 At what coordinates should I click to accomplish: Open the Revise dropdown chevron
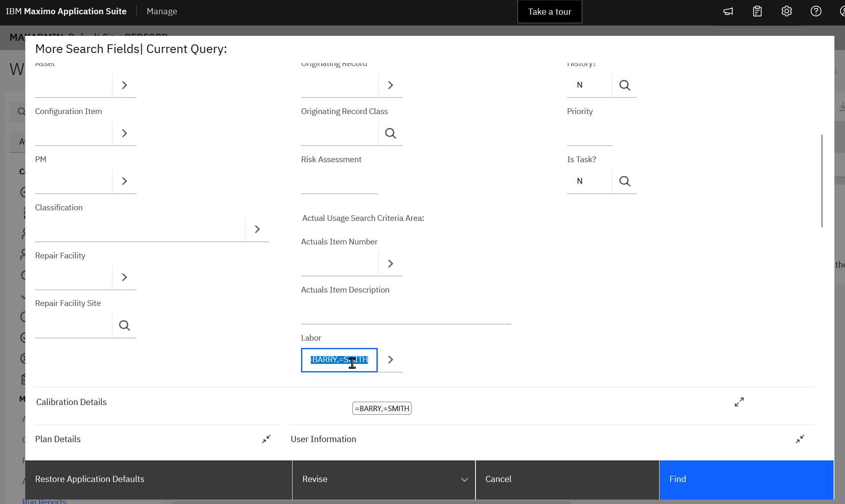pyautogui.click(x=464, y=480)
